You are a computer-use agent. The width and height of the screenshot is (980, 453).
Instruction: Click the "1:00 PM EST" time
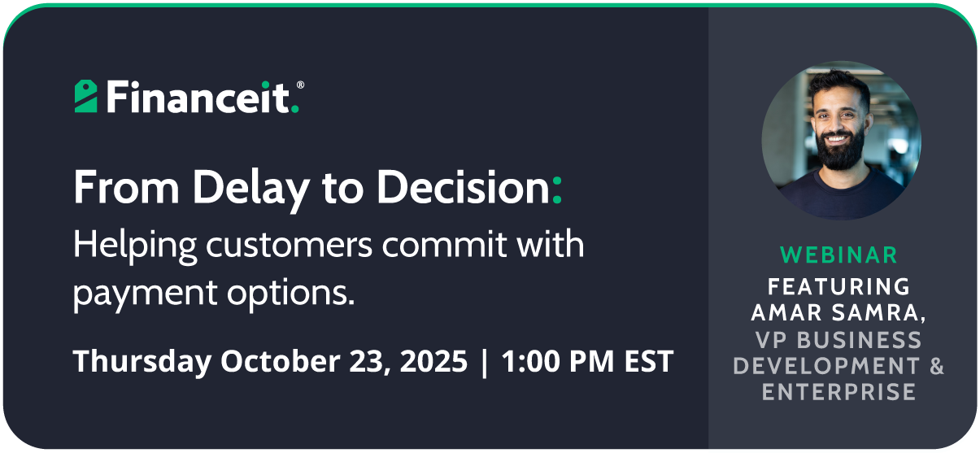(x=588, y=361)
